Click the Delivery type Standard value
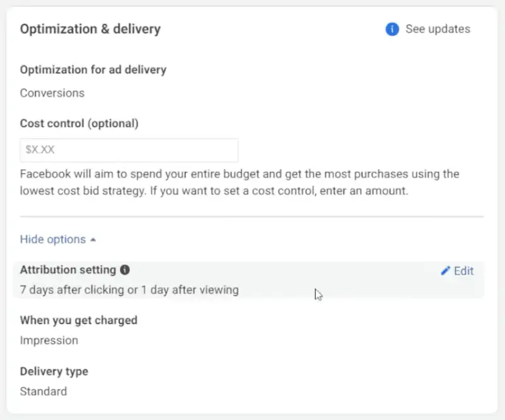The width and height of the screenshot is (505, 420). tap(44, 391)
